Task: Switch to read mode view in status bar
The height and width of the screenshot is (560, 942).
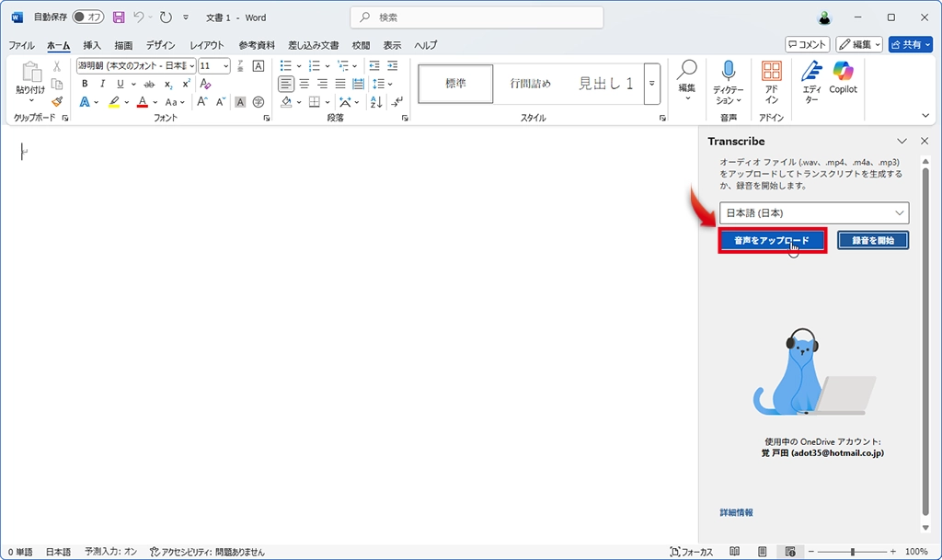Action: 734,552
